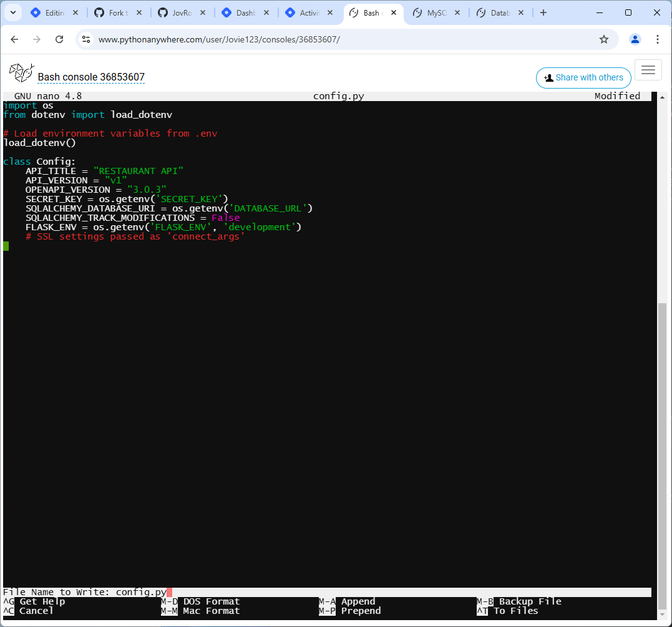Switch to the MySQL console tab
The image size is (672, 627).
430,13
